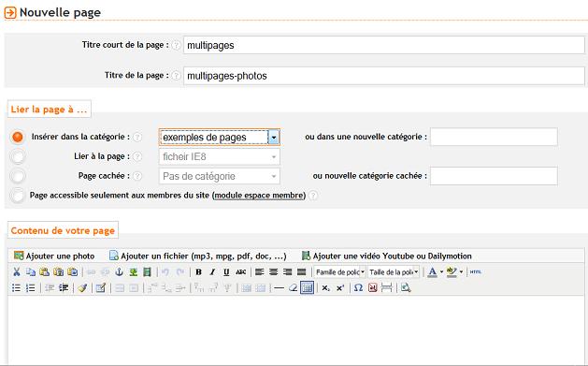588x366 pixels.
Task: Click the 'ou nouvelle catégorie cachée' field
Action: tap(494, 176)
